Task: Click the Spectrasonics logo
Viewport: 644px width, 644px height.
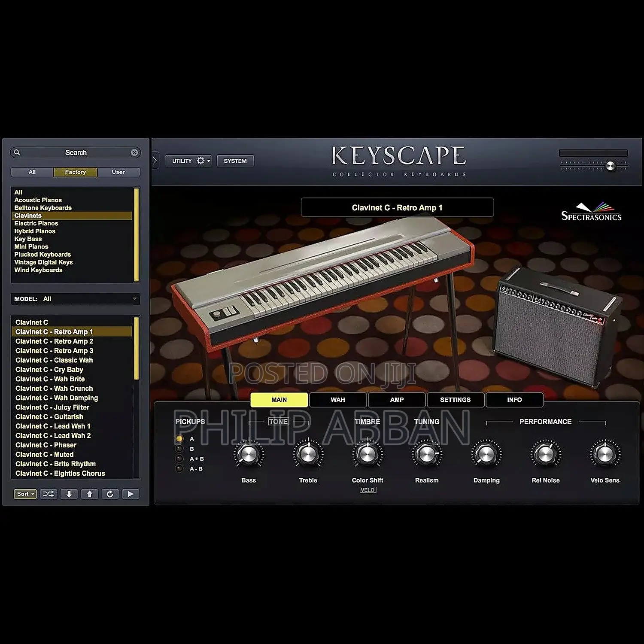Action: (592, 212)
